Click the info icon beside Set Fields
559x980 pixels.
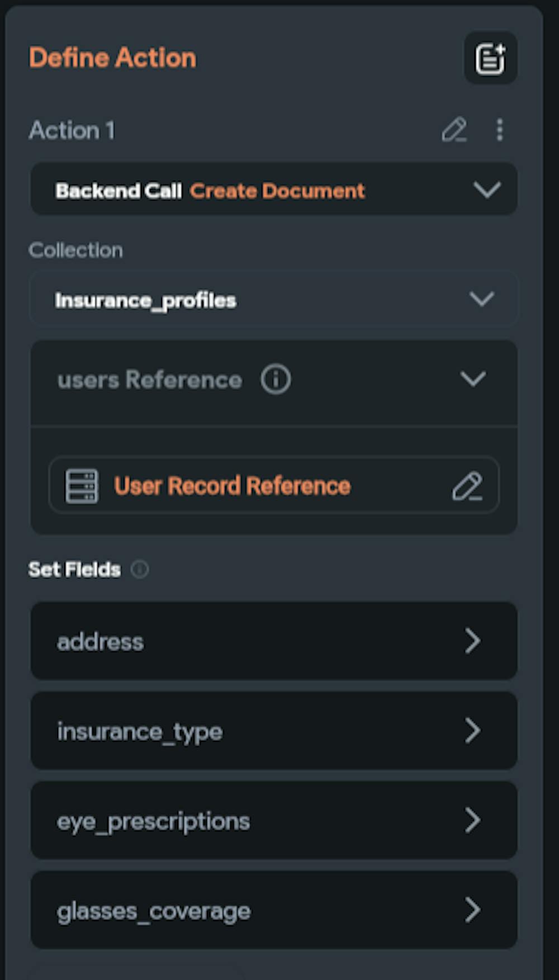[x=140, y=569]
